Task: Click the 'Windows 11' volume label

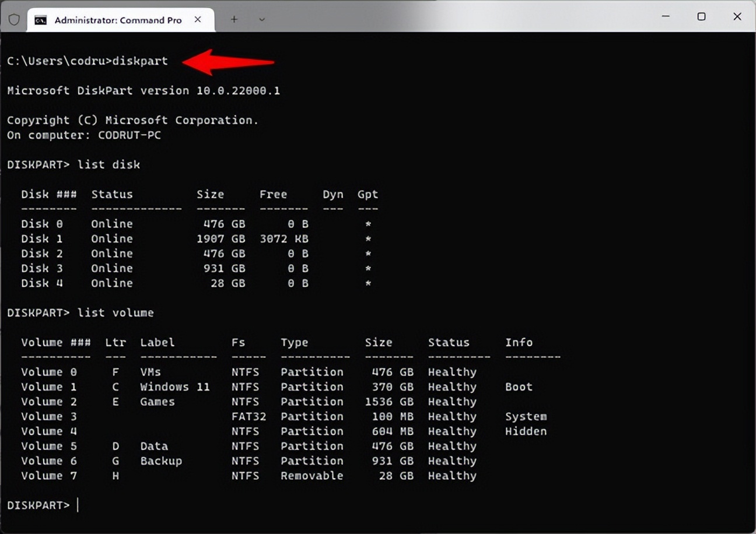Action: click(x=175, y=387)
